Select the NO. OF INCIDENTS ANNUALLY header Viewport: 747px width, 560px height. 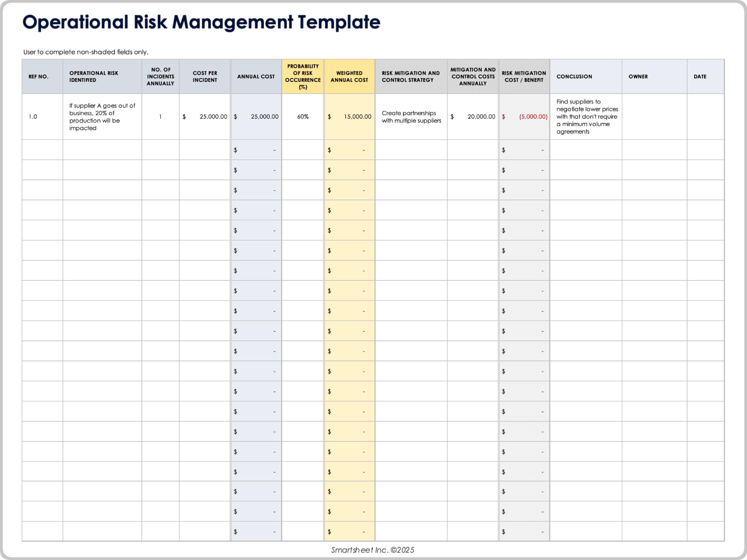pyautogui.click(x=160, y=76)
